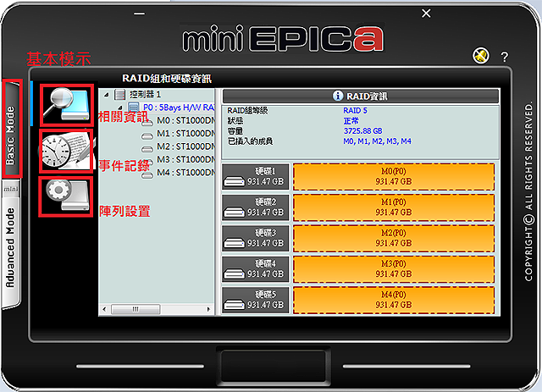Image resolution: width=542 pixels, height=392 pixels.
Task: Select the 硬碟2 931.47 GB disk slot
Action: pyautogui.click(x=256, y=207)
